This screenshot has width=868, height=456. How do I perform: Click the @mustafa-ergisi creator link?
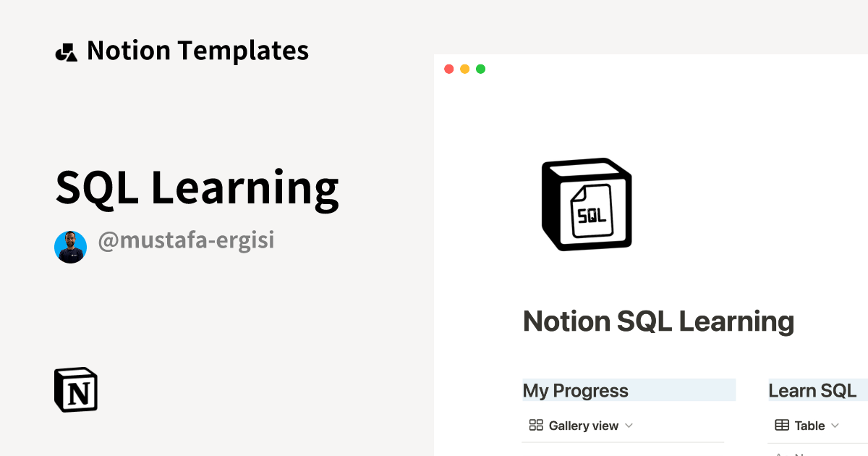point(186,240)
